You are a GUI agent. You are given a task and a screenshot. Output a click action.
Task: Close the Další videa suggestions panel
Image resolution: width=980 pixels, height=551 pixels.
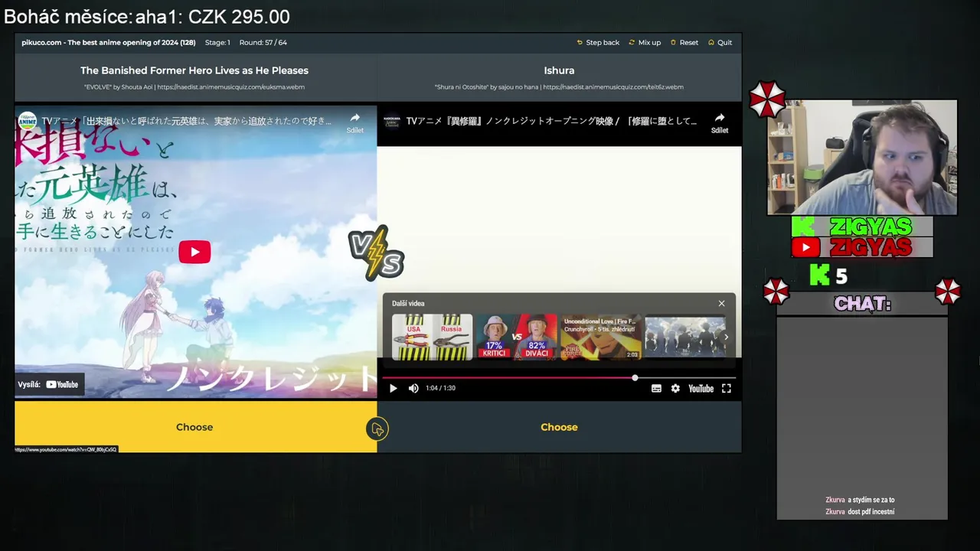tap(721, 304)
